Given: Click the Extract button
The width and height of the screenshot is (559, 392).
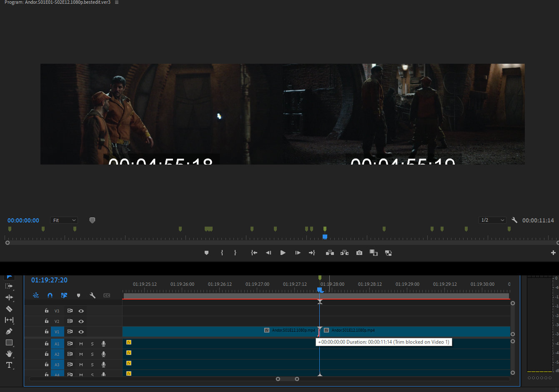Looking at the screenshot, I should pos(344,253).
